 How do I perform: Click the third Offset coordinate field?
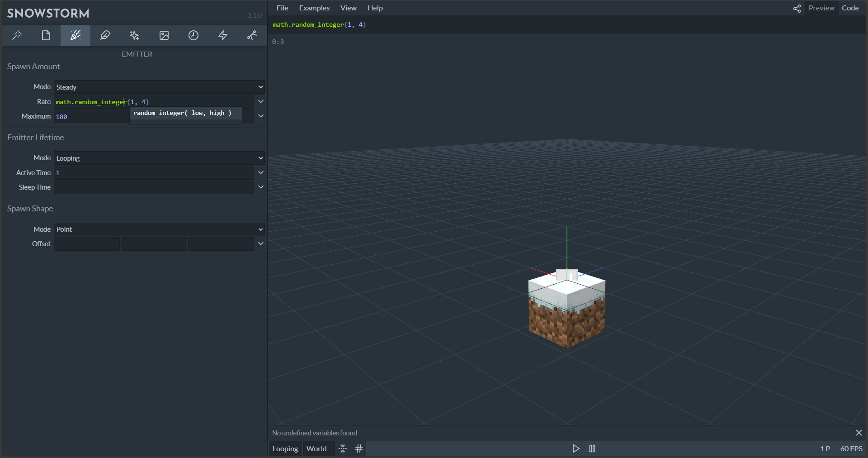click(221, 244)
